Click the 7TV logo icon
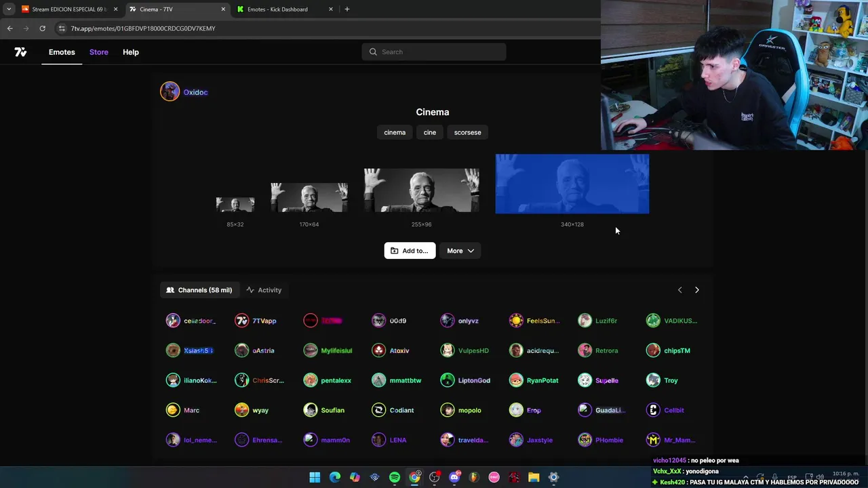 [x=20, y=52]
